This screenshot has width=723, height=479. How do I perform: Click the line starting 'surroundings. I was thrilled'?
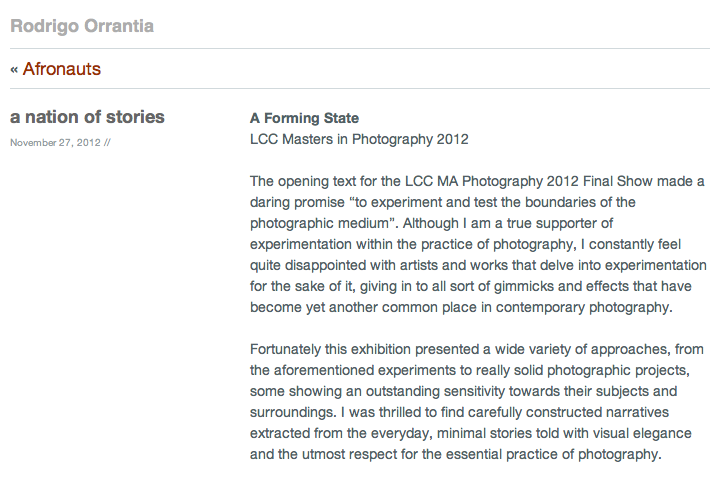click(459, 413)
